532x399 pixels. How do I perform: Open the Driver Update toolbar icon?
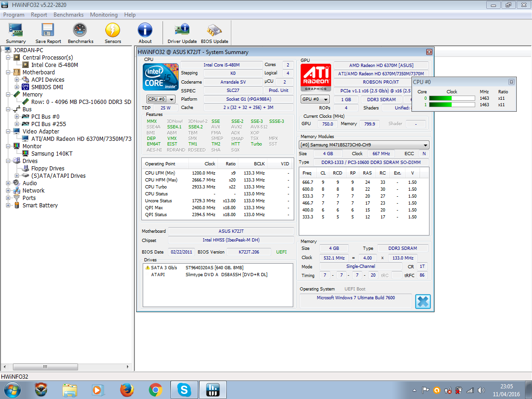(182, 33)
